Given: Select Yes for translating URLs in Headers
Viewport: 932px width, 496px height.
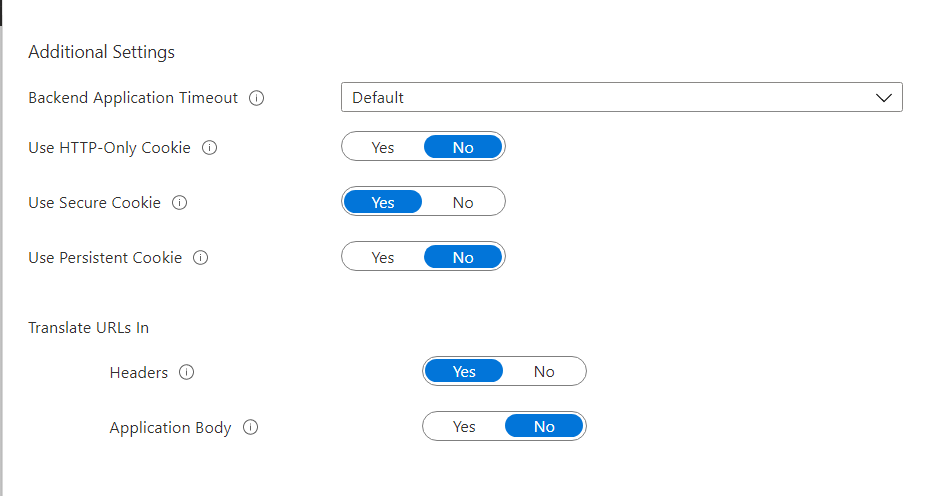Looking at the screenshot, I should [x=464, y=372].
